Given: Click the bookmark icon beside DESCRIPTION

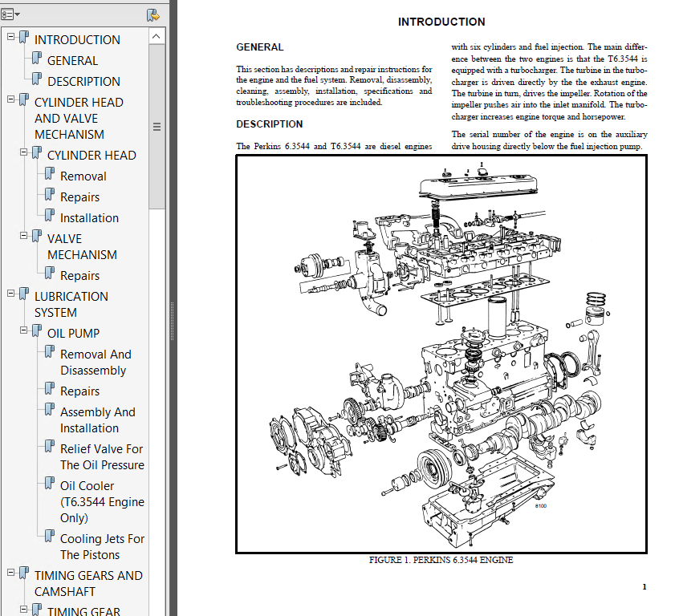Looking at the screenshot, I should [x=37, y=79].
